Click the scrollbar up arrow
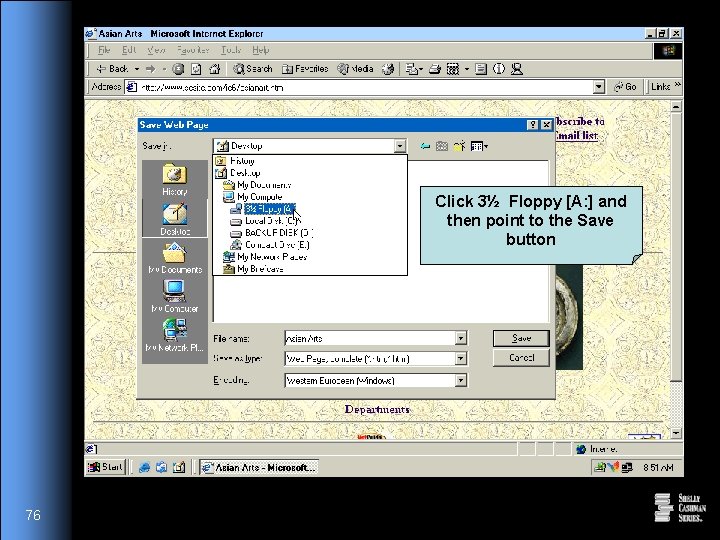This screenshot has width=720, height=540. (x=676, y=107)
